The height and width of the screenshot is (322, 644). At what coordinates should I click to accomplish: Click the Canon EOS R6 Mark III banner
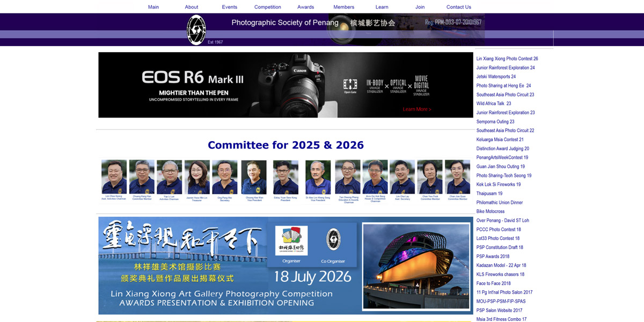[x=286, y=85]
